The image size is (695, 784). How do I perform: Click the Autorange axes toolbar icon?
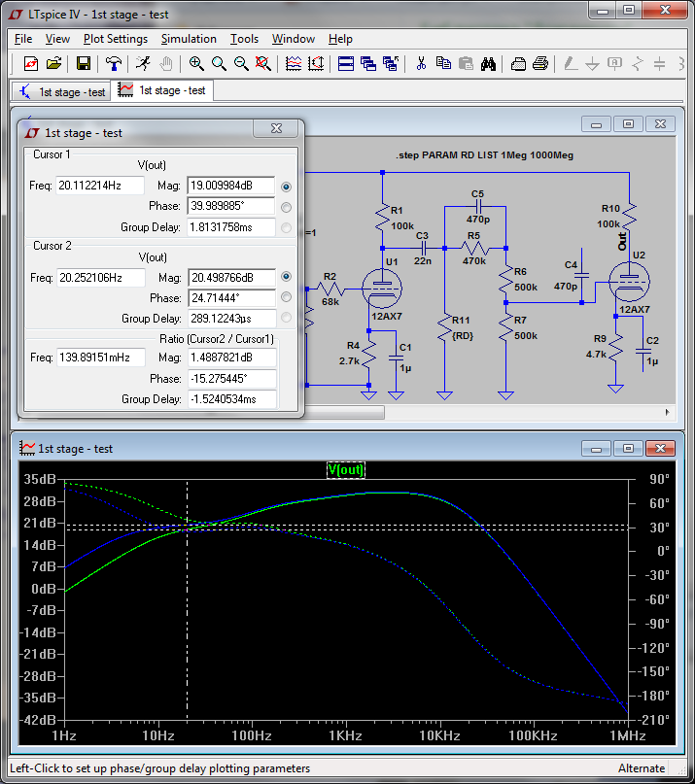(x=316, y=64)
